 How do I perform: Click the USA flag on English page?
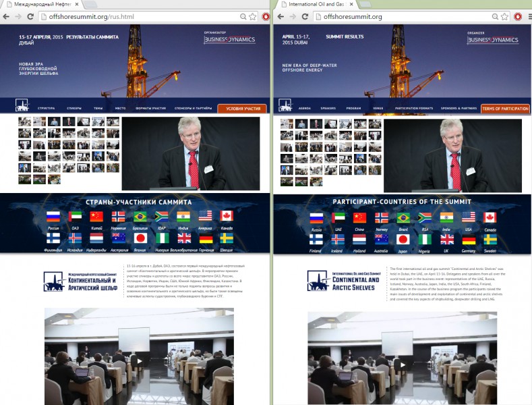469,217
